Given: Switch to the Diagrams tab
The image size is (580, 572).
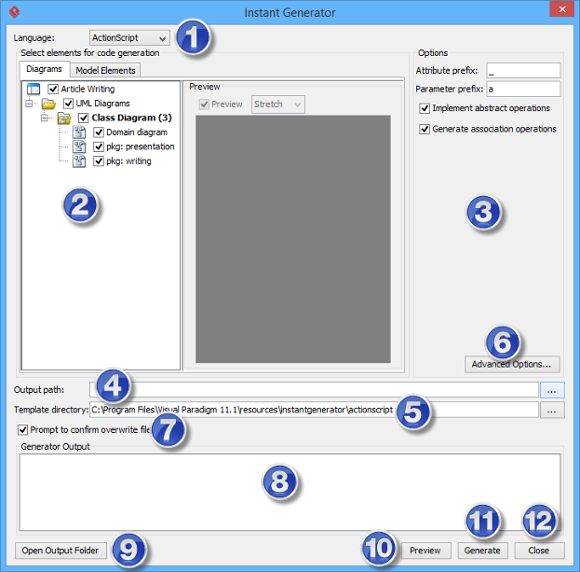Looking at the screenshot, I should (x=44, y=69).
